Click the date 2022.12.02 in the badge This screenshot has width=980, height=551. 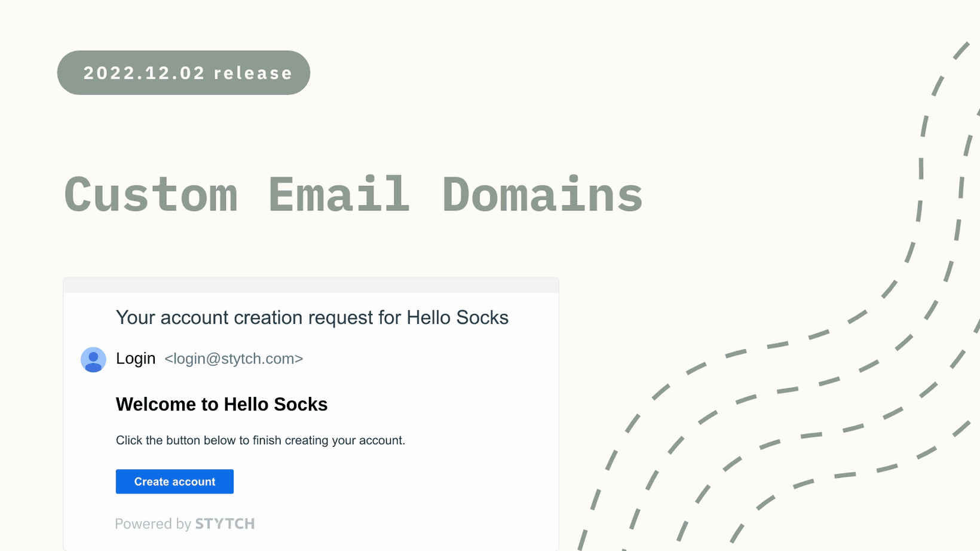[144, 73]
